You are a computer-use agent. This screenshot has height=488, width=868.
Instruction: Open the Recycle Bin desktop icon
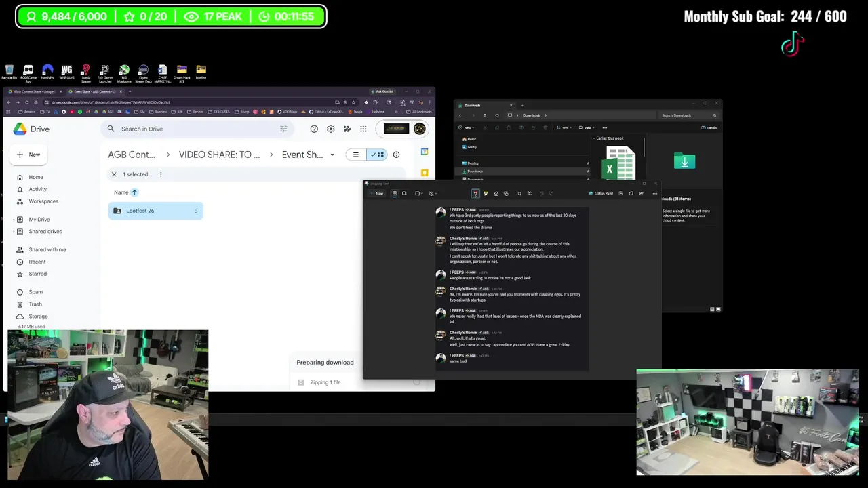(9, 73)
